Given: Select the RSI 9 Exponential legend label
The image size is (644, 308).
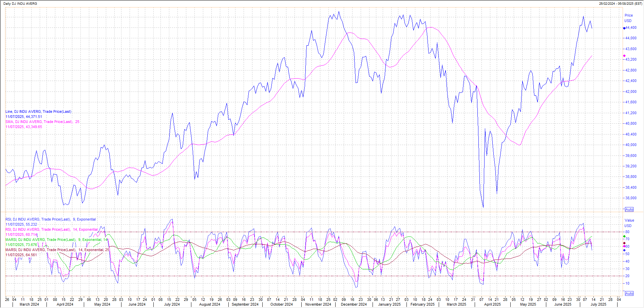Looking at the screenshot, I should [51, 219].
